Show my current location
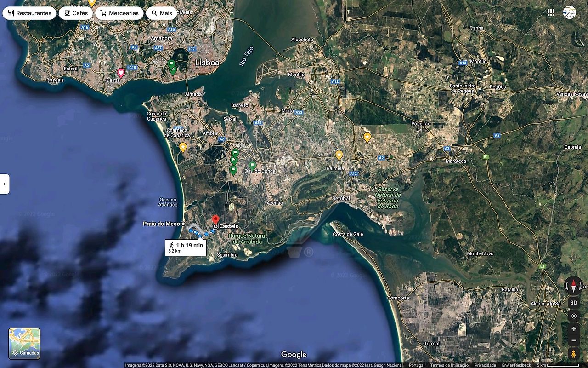 pyautogui.click(x=573, y=316)
